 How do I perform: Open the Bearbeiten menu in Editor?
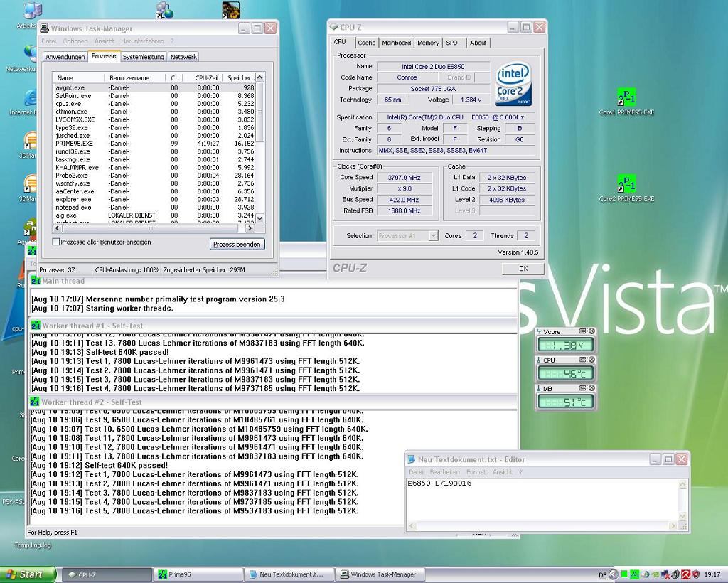pos(444,472)
